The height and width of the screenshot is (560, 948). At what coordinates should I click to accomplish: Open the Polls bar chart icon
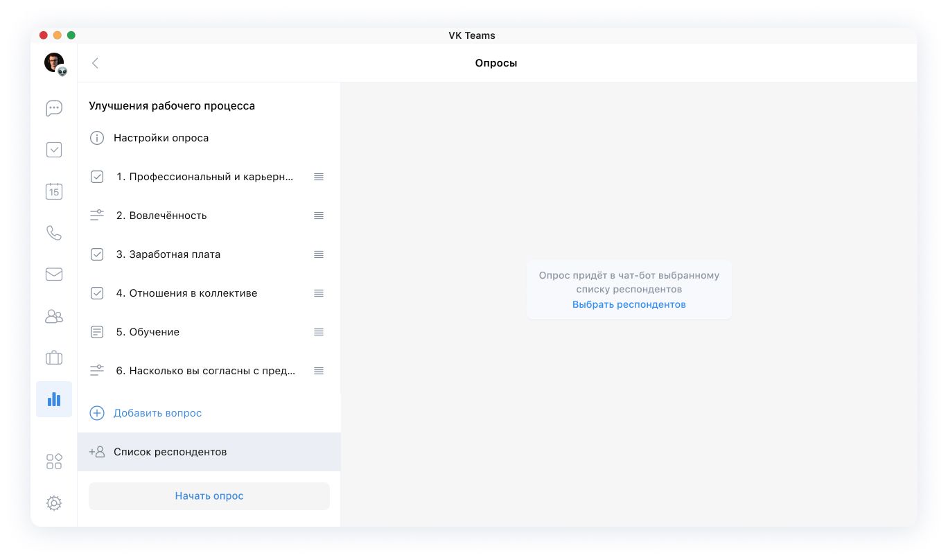click(x=54, y=399)
